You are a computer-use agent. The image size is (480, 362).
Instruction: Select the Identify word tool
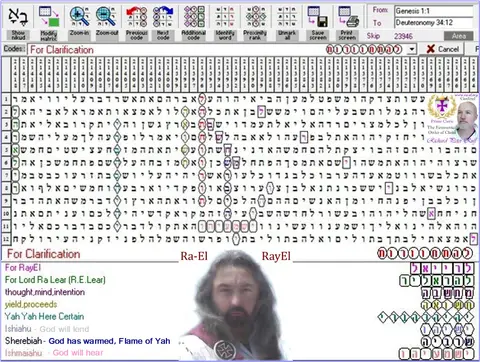pyautogui.click(x=225, y=22)
